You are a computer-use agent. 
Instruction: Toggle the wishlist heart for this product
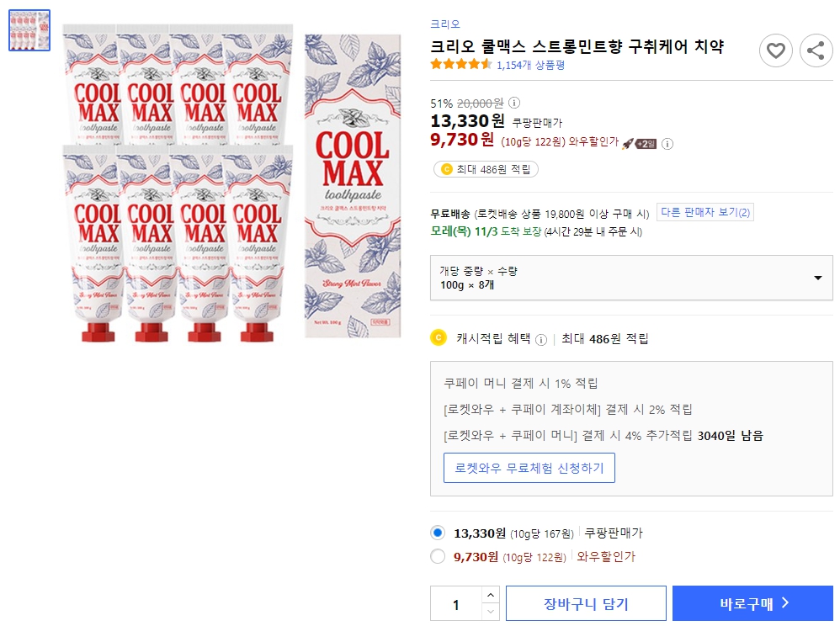tap(775, 50)
